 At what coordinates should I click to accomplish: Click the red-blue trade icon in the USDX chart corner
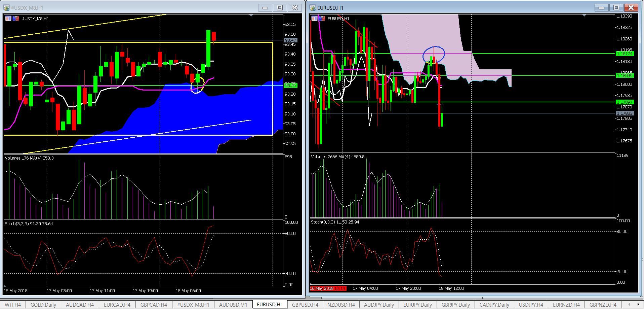point(15,19)
